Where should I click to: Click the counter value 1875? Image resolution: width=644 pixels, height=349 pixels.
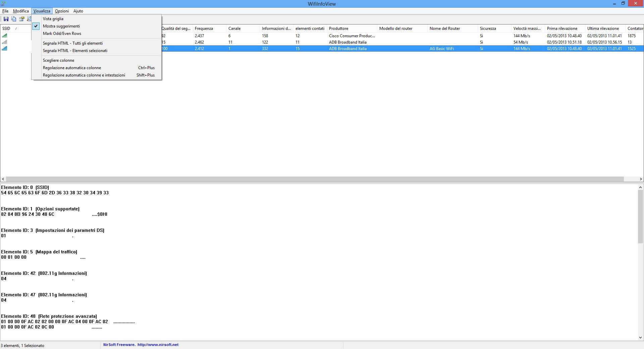tap(632, 36)
